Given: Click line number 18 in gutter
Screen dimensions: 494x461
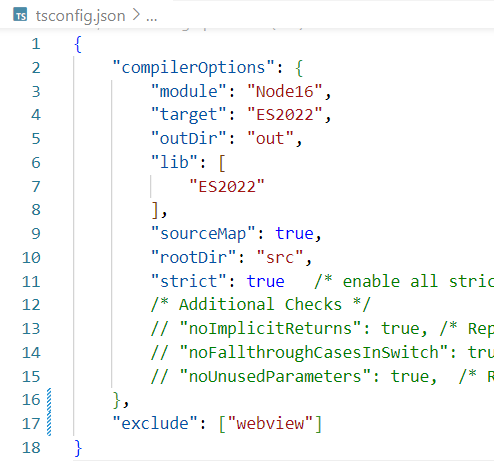Looking at the screenshot, I should click(x=31, y=448).
